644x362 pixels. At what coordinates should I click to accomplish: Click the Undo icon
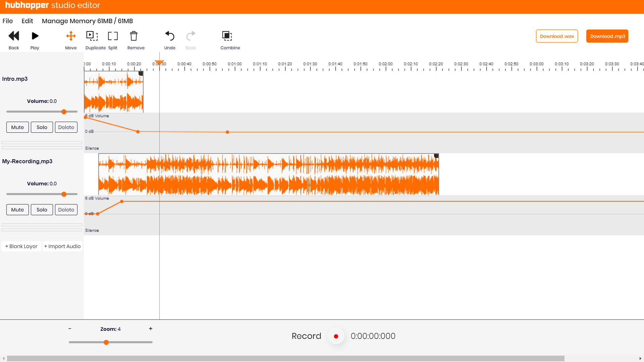coord(170,36)
